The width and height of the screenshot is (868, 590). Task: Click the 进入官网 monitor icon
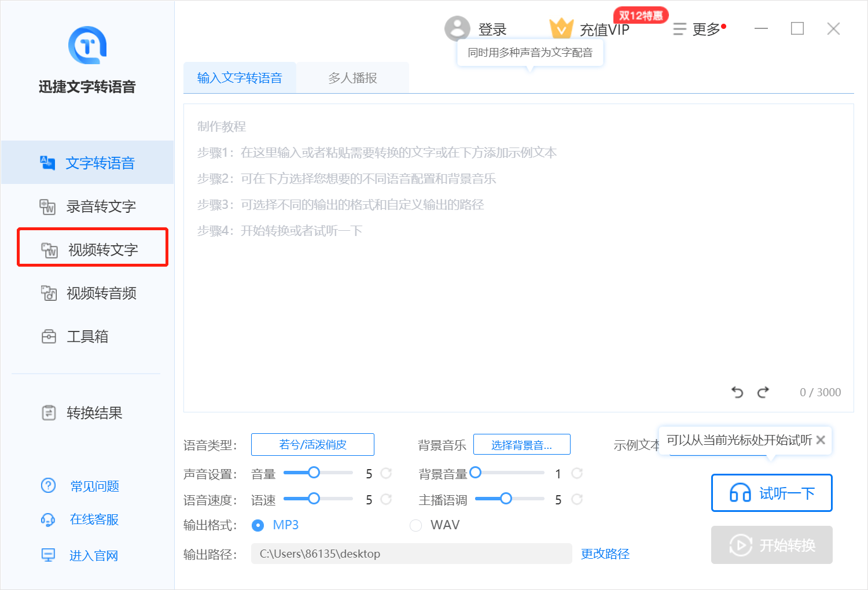pyautogui.click(x=48, y=555)
